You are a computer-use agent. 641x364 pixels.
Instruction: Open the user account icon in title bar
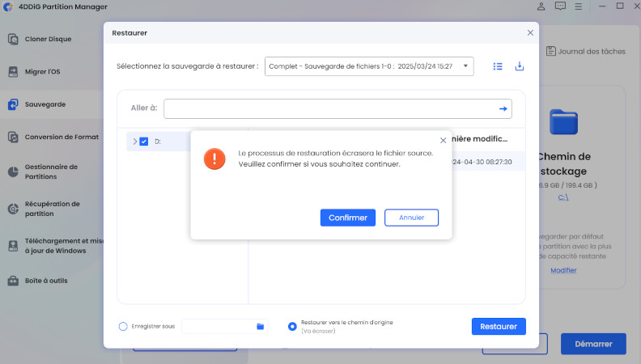click(x=541, y=6)
